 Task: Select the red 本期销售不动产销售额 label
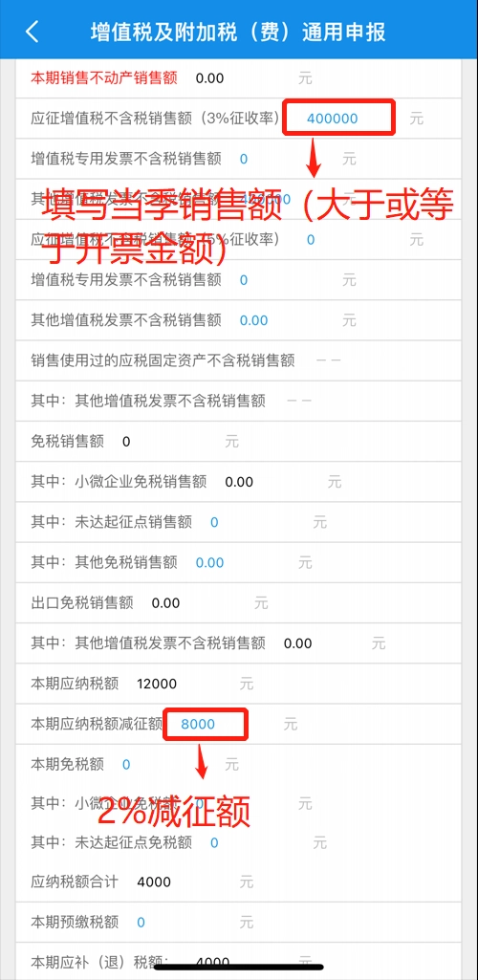point(103,78)
